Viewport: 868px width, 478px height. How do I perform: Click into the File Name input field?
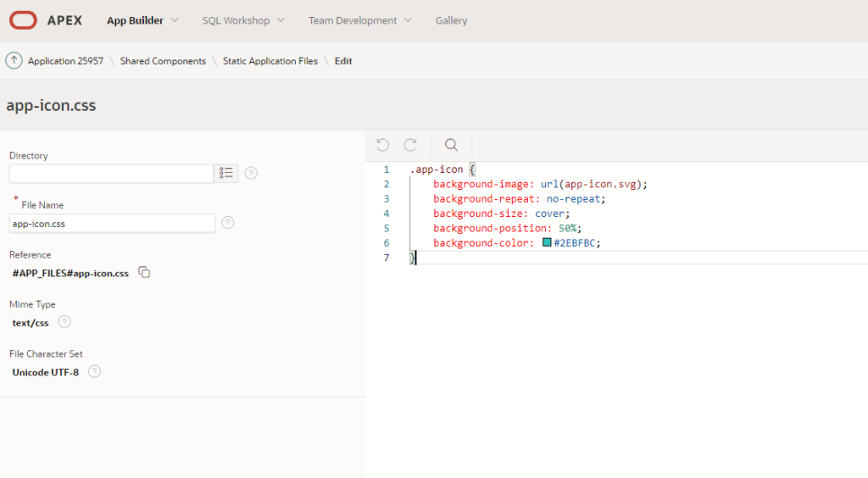pyautogui.click(x=112, y=223)
